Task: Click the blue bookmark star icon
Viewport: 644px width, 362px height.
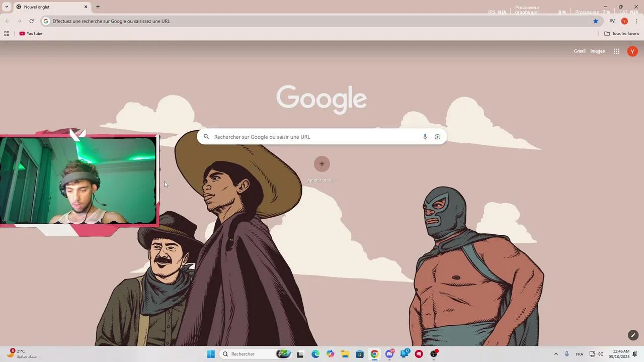Action: (x=596, y=21)
